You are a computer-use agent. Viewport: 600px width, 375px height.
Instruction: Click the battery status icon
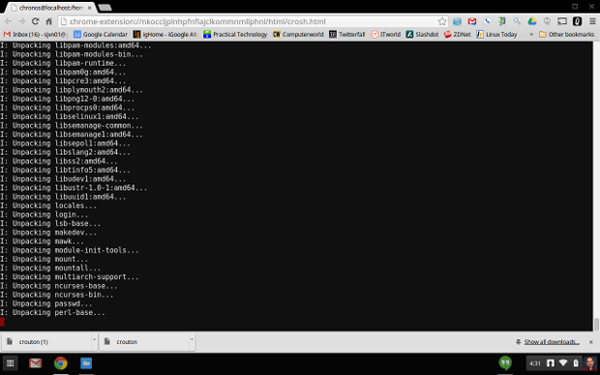tap(576, 363)
